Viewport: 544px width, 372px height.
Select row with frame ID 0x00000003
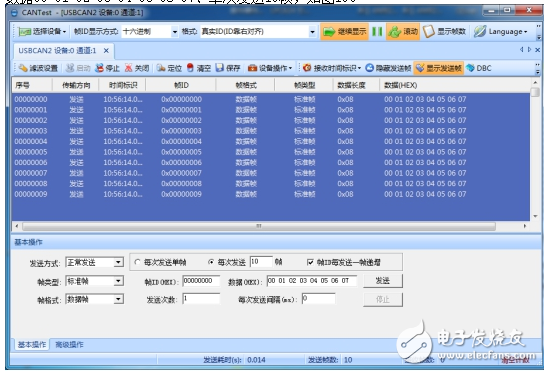click(271, 131)
